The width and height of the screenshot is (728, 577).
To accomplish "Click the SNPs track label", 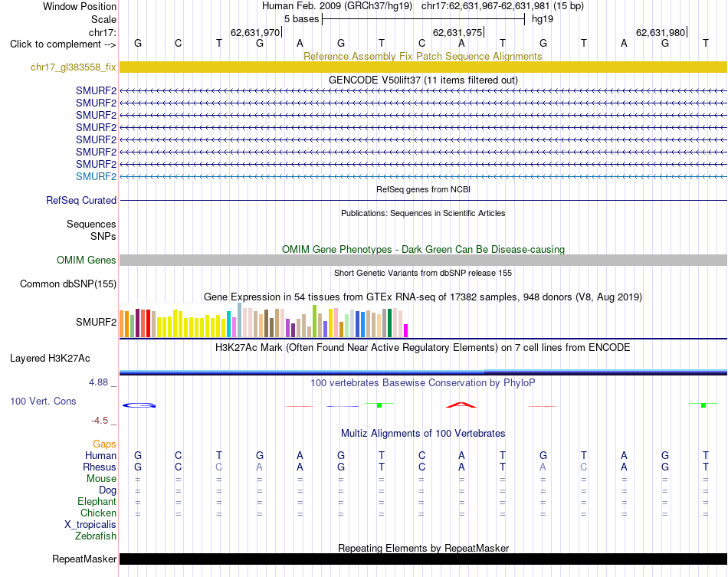I will pyautogui.click(x=103, y=236).
